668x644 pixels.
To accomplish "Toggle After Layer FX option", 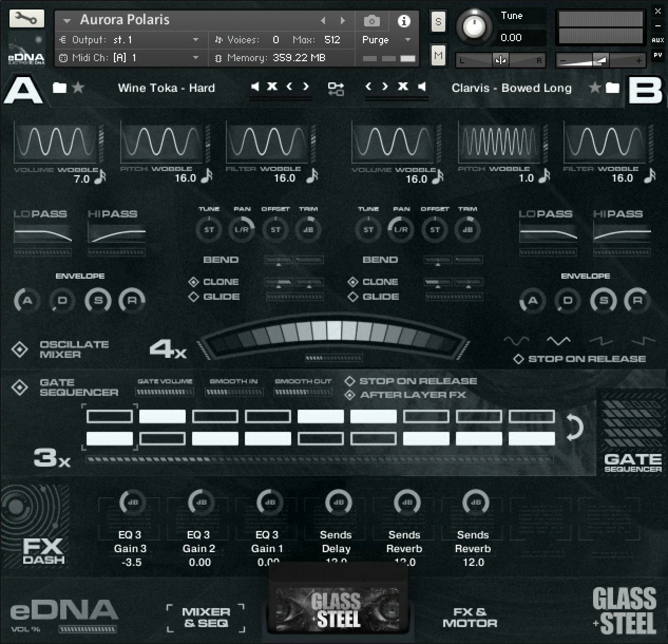I will (350, 395).
